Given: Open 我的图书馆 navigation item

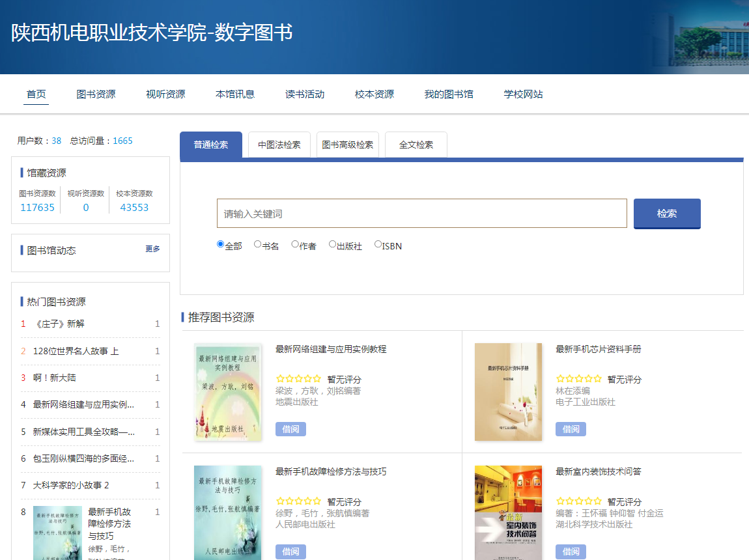Looking at the screenshot, I should coord(449,94).
